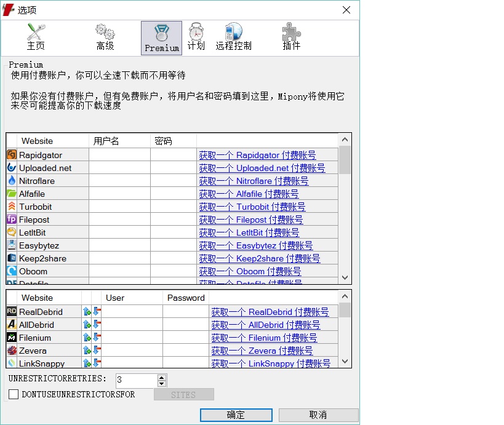Click the AllDebrid Password cell
The width and height of the screenshot is (504, 425).
click(186, 325)
